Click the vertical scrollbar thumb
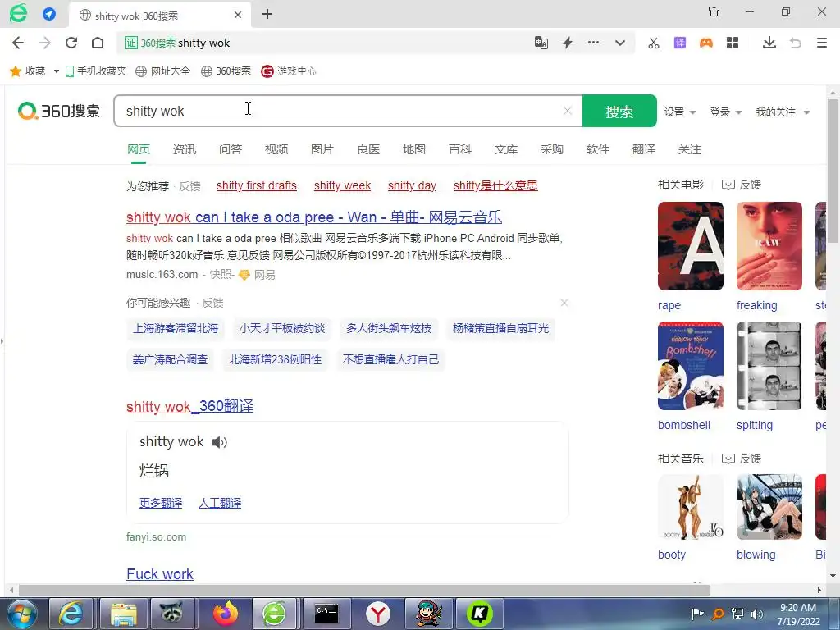The height and width of the screenshot is (630, 840). [833, 171]
